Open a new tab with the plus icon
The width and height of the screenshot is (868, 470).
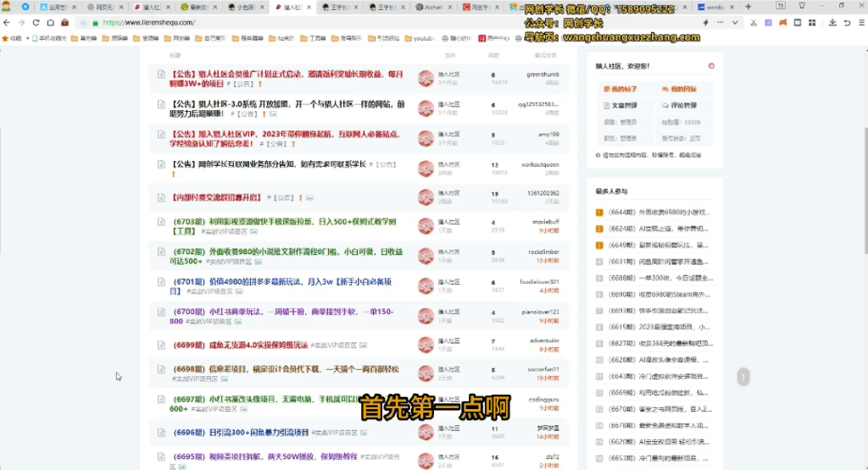(x=748, y=7)
